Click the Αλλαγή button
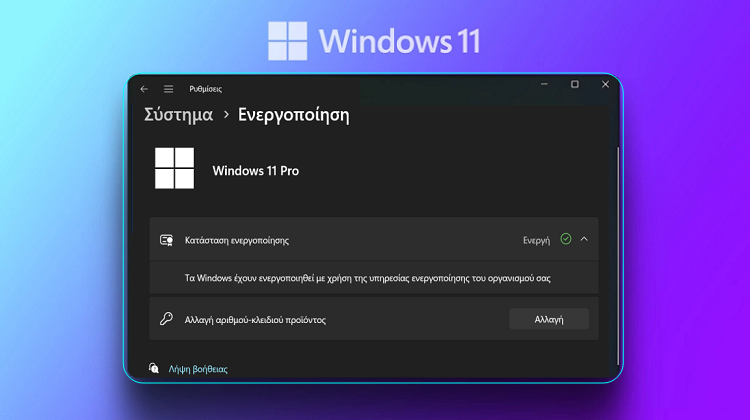 pos(549,320)
